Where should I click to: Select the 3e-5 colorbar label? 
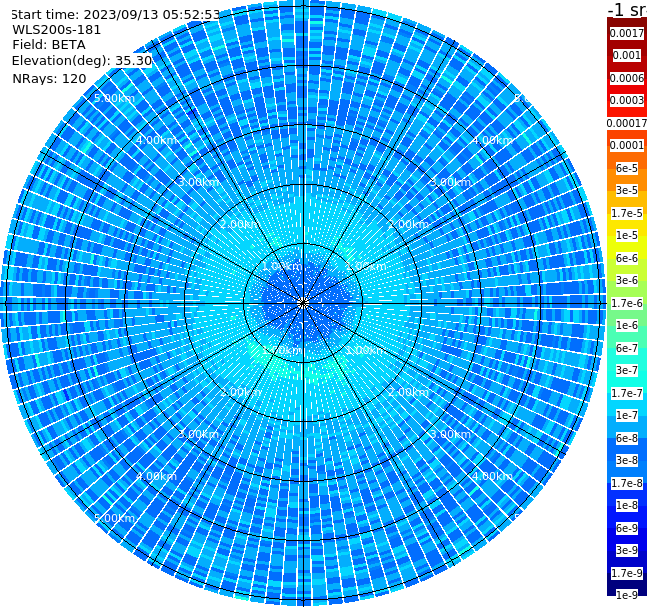coord(627,190)
